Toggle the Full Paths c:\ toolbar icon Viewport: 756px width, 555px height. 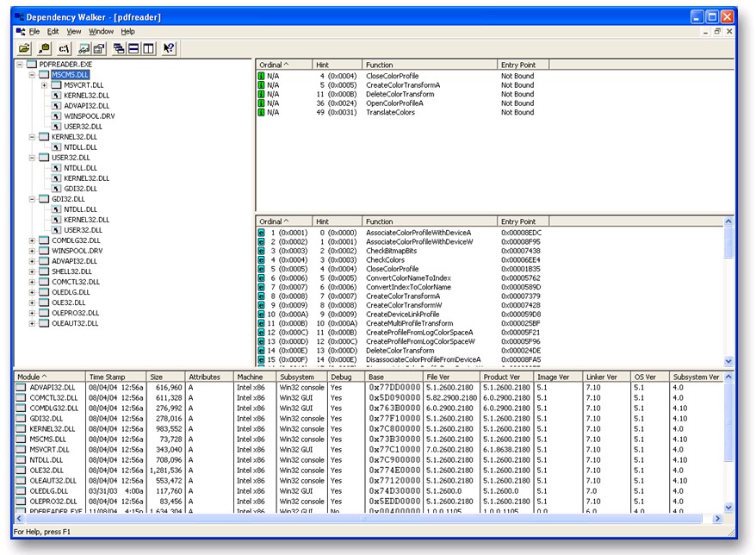point(64,48)
